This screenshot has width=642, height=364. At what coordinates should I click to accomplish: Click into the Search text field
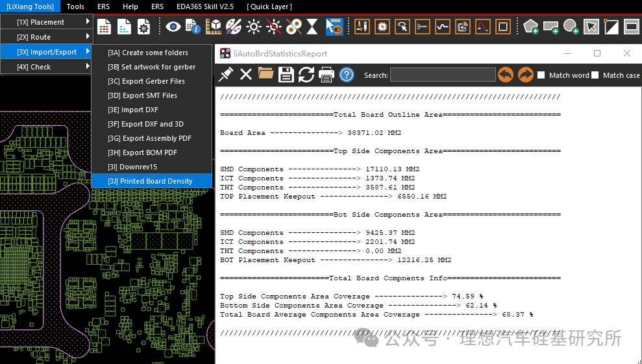click(443, 75)
